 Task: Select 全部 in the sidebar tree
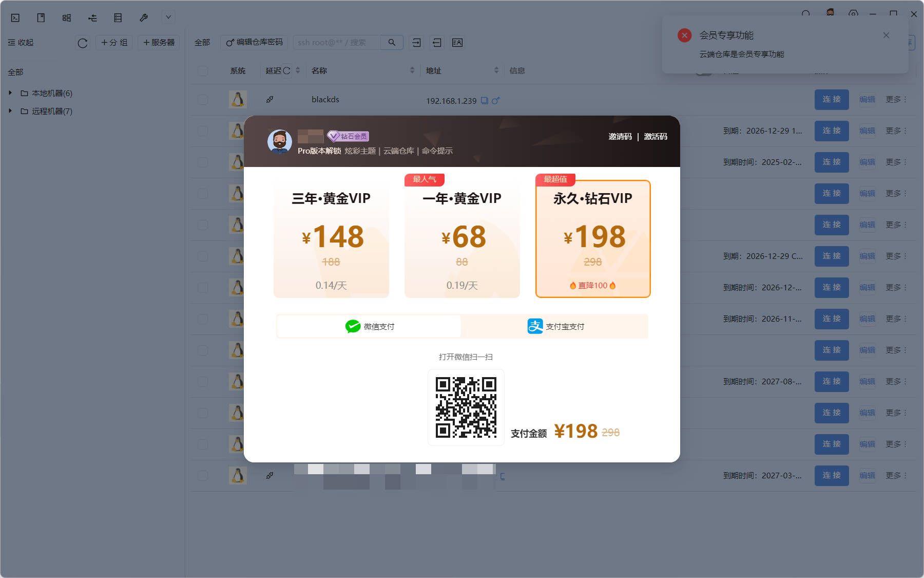(x=15, y=72)
